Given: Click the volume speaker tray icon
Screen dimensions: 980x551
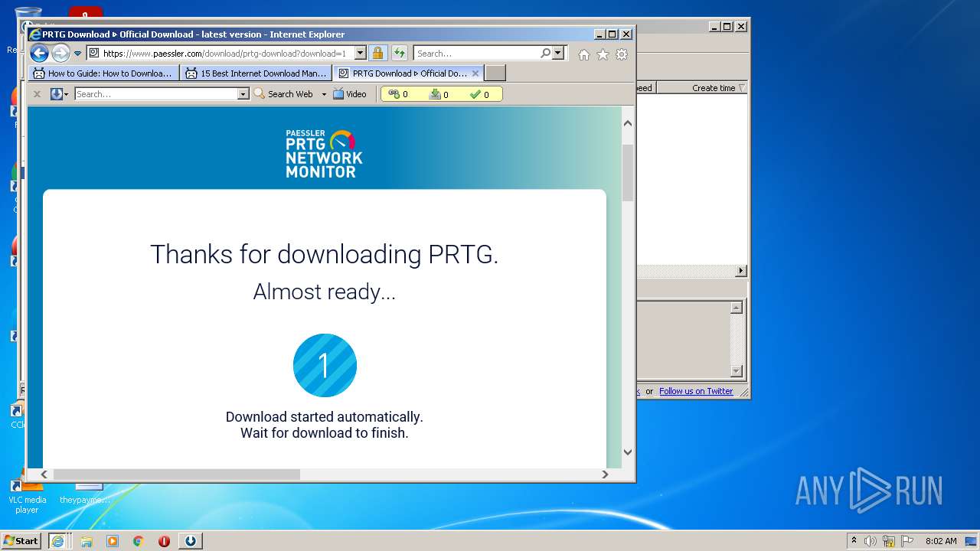Looking at the screenshot, I should (x=871, y=541).
